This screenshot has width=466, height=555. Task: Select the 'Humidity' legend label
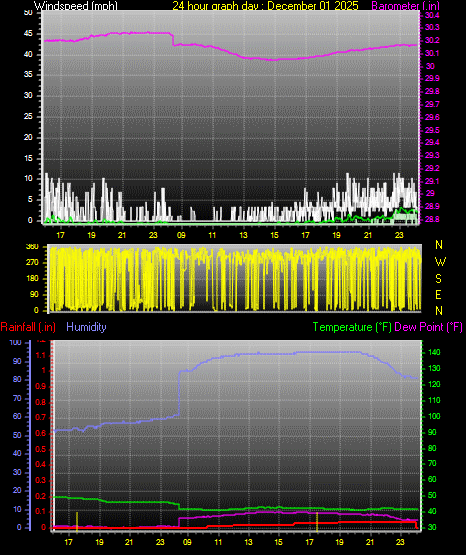click(x=86, y=327)
